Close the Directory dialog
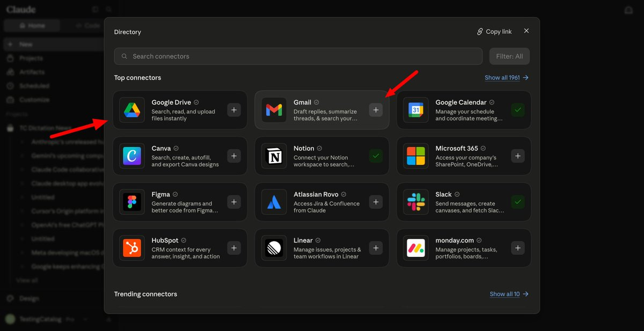This screenshot has width=644, height=331. [526, 31]
